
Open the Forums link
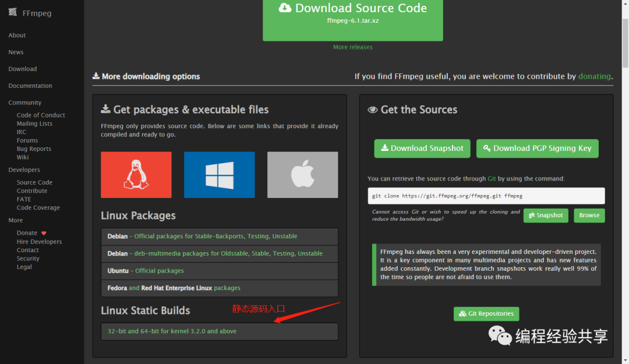[27, 140]
